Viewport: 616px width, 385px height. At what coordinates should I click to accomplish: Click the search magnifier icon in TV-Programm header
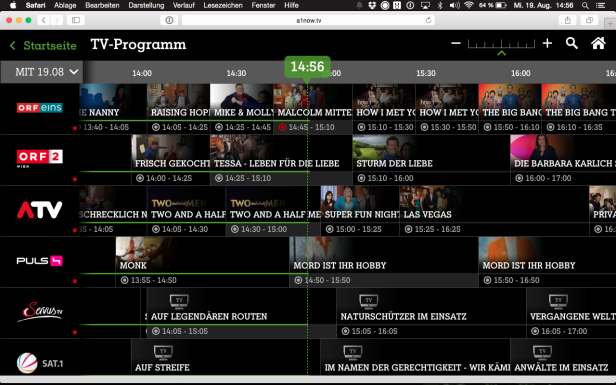pos(572,43)
